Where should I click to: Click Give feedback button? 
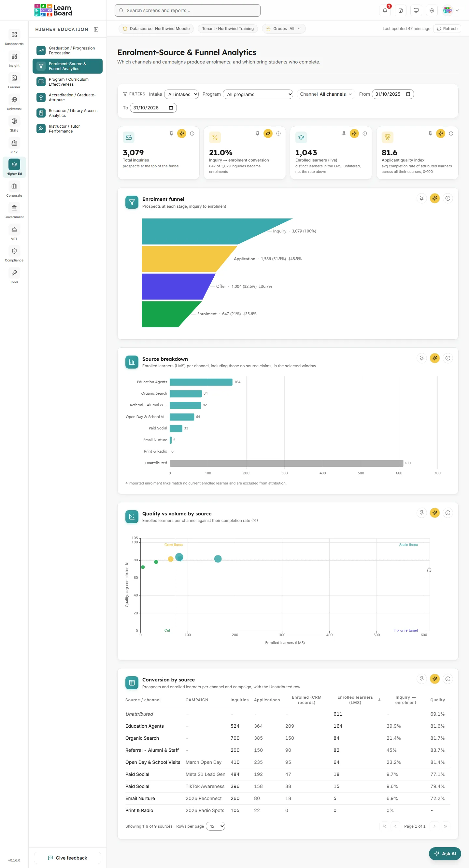(x=67, y=858)
